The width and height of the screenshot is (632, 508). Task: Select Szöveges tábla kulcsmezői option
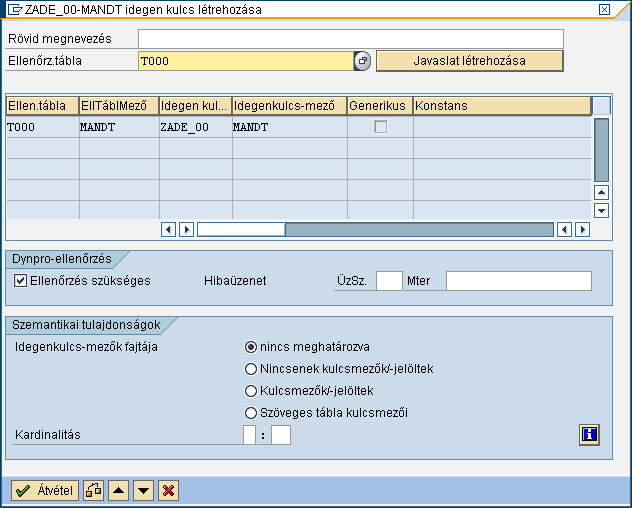click(x=251, y=413)
